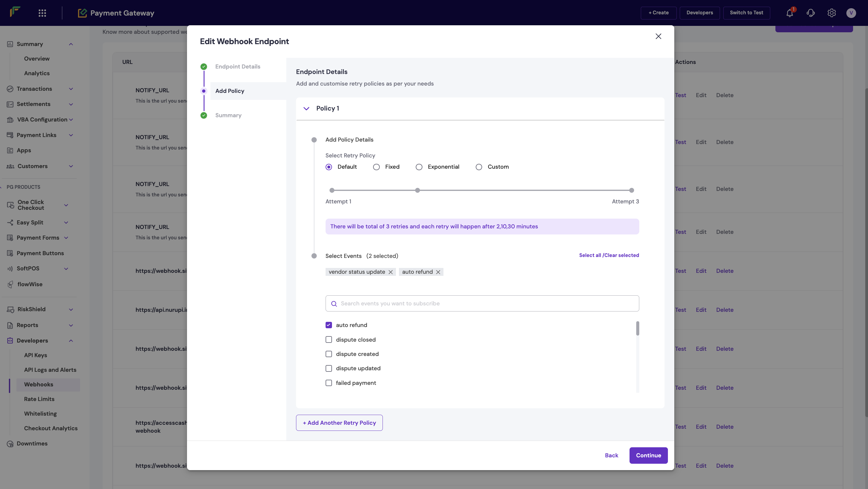Open the apps grid launcher icon
The height and width of the screenshot is (489, 868).
(42, 13)
